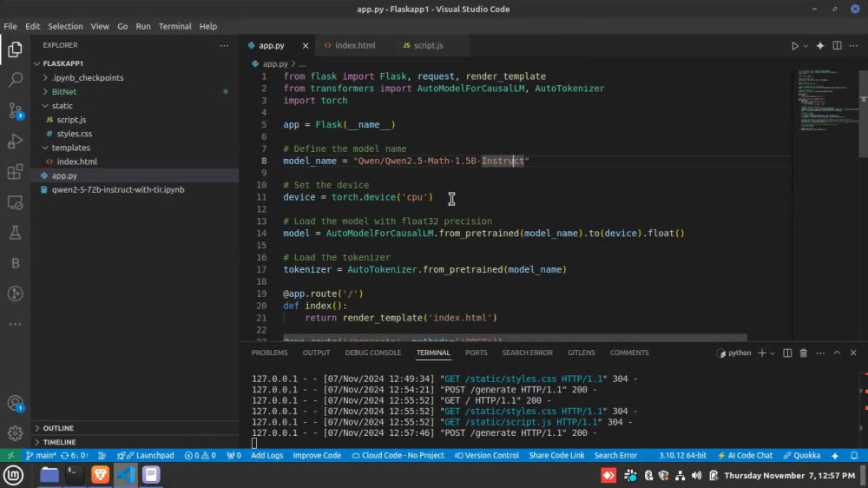Click Improve Code in the status bar
The height and width of the screenshot is (488, 868).
coord(317,455)
